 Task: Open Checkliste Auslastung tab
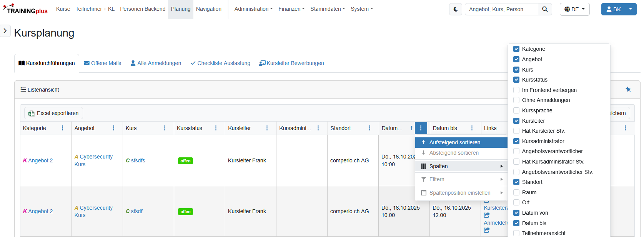pyautogui.click(x=220, y=63)
